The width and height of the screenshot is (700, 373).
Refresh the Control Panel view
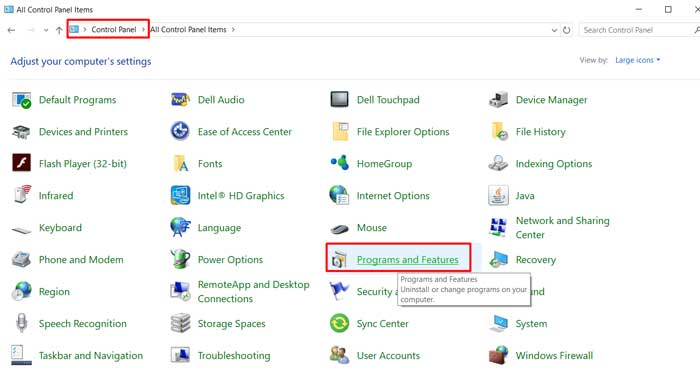coord(567,30)
